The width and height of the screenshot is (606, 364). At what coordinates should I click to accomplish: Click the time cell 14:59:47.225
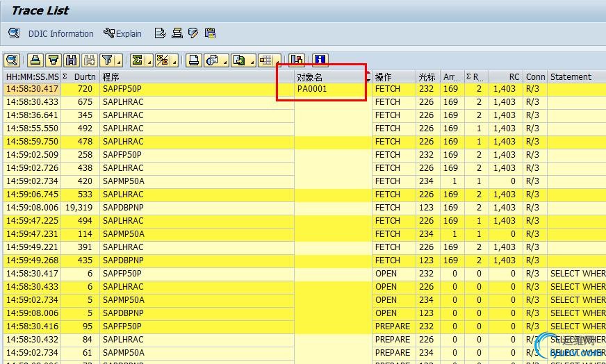[33, 221]
